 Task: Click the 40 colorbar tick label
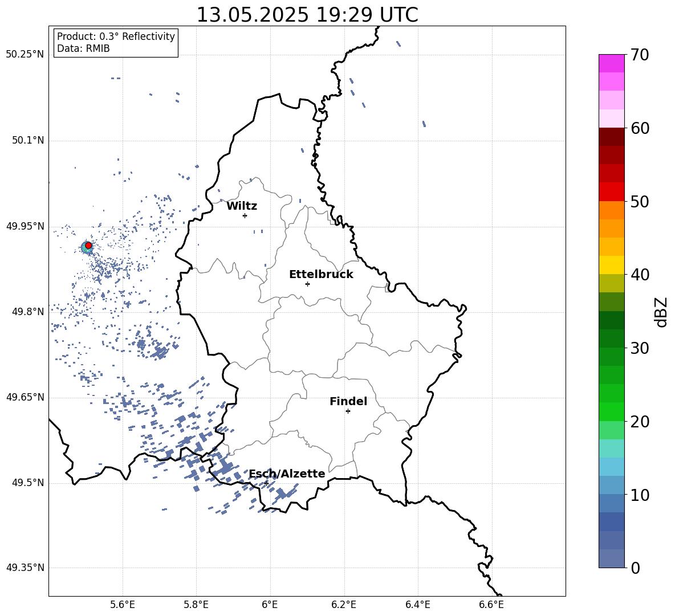[x=640, y=275]
